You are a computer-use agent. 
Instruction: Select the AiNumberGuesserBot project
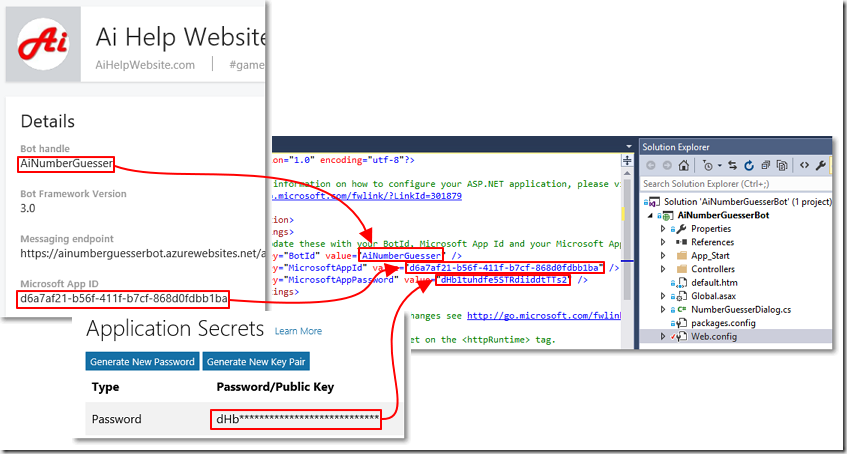[723, 215]
